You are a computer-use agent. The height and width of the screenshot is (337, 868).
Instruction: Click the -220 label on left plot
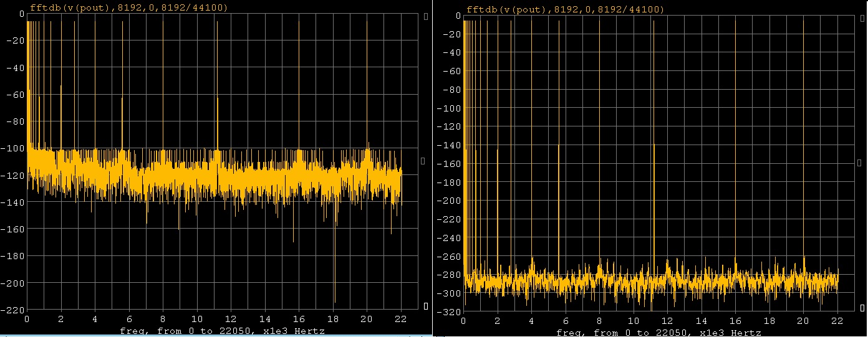[x=13, y=310]
